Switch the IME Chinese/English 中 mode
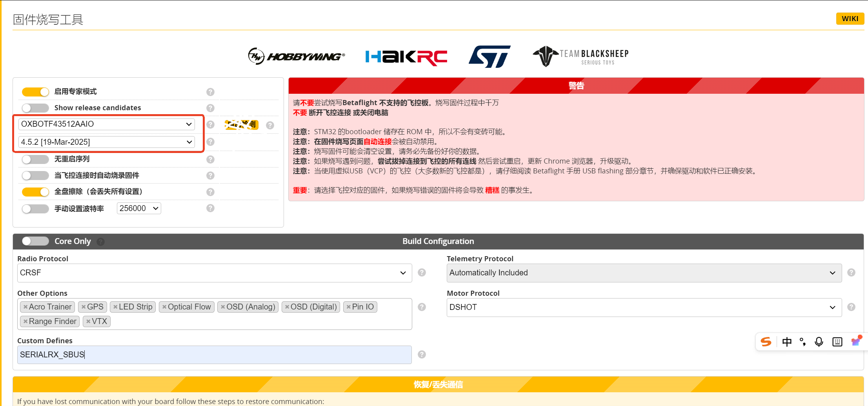 (787, 342)
